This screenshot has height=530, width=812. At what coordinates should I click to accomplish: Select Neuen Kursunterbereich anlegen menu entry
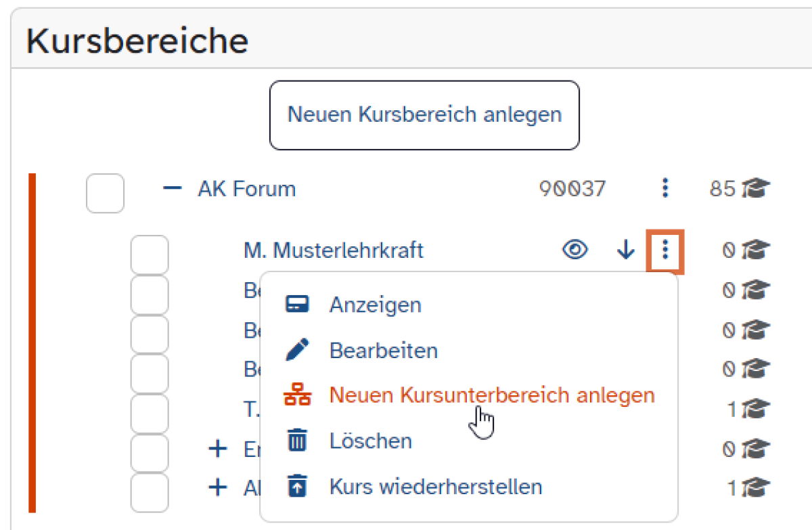pyautogui.click(x=492, y=395)
